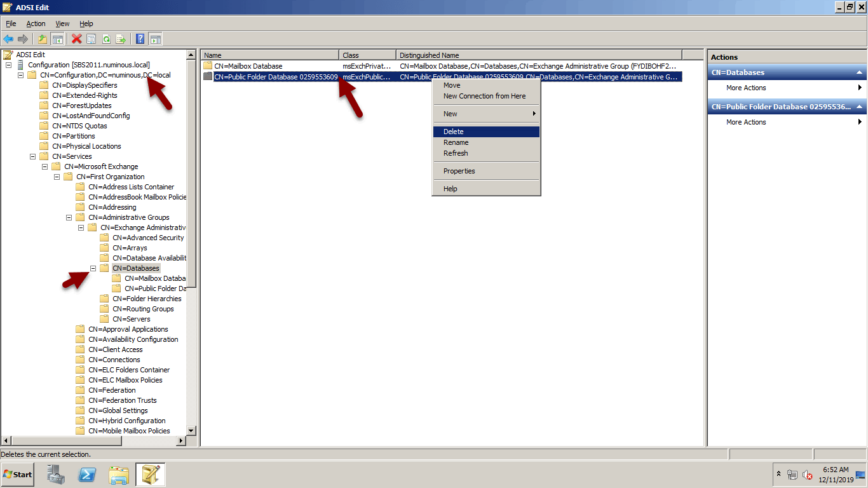The height and width of the screenshot is (488, 868).
Task: Choose Delete from the context menu
Action: [486, 132]
